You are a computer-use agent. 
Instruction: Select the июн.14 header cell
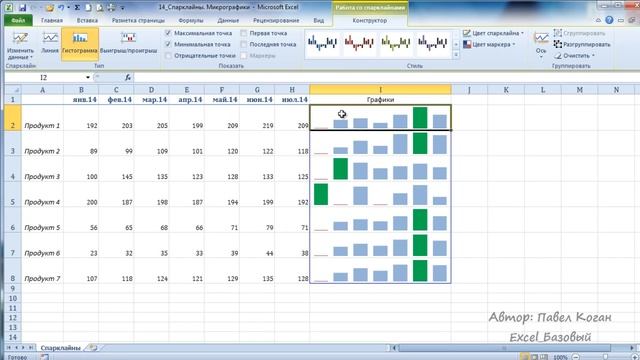pyautogui.click(x=257, y=100)
